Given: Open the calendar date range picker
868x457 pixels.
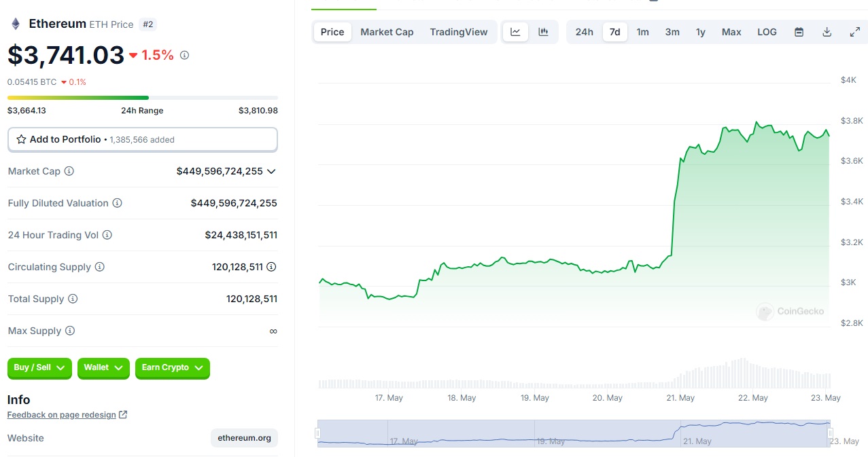Looking at the screenshot, I should click(x=799, y=32).
